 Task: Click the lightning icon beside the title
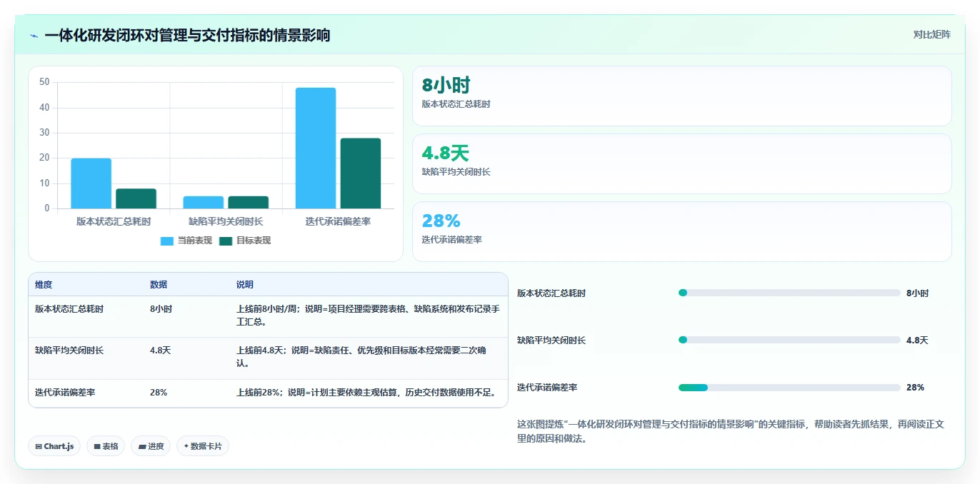tap(34, 36)
